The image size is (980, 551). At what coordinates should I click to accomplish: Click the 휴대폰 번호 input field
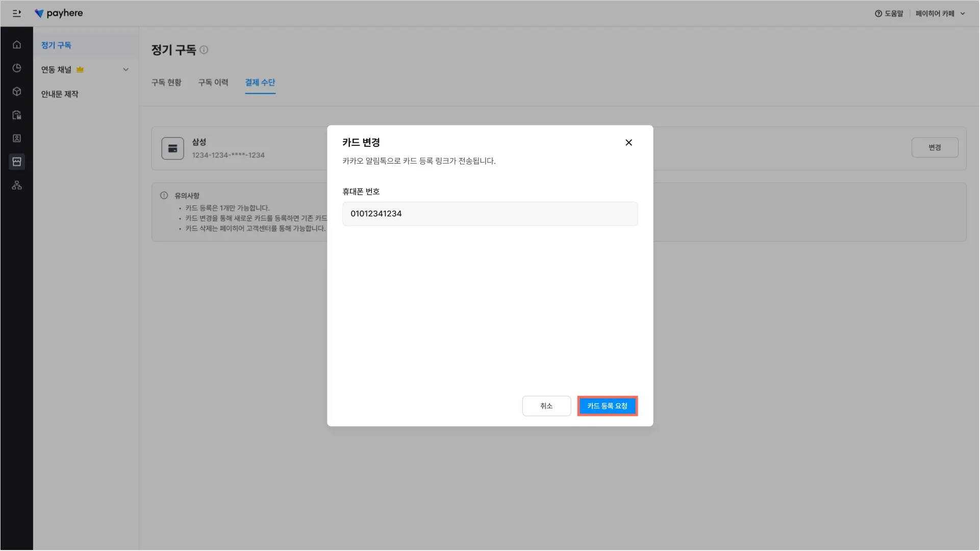tap(490, 214)
